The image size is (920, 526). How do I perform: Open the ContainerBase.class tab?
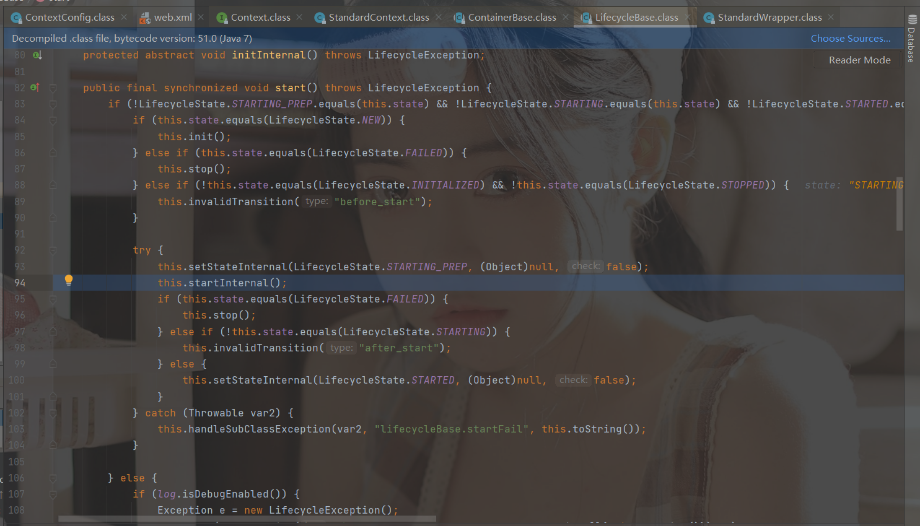(x=512, y=18)
